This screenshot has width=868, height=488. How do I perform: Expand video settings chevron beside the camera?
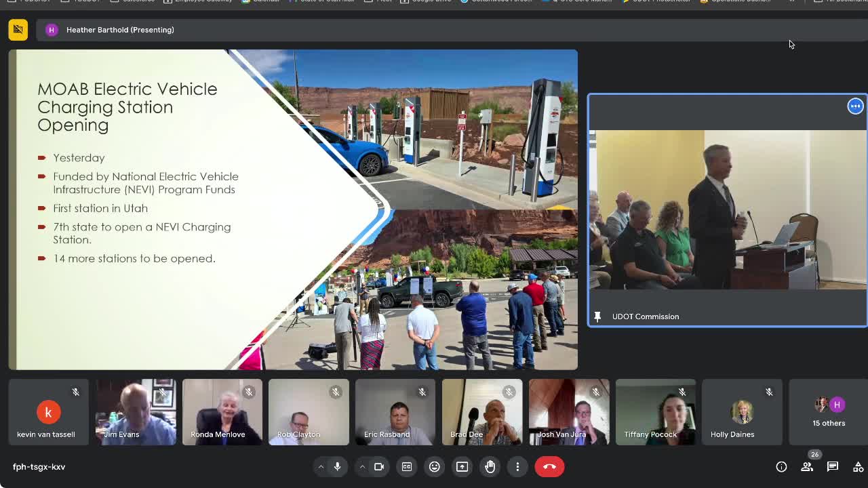click(x=362, y=466)
